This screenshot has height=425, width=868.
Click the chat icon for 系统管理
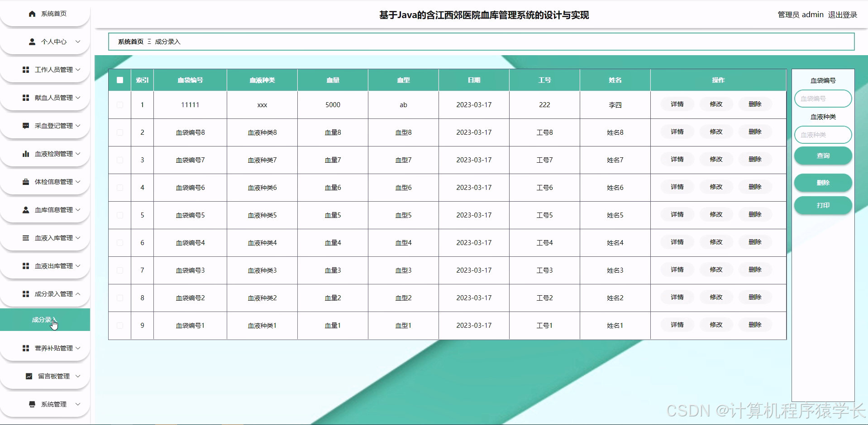[31, 404]
